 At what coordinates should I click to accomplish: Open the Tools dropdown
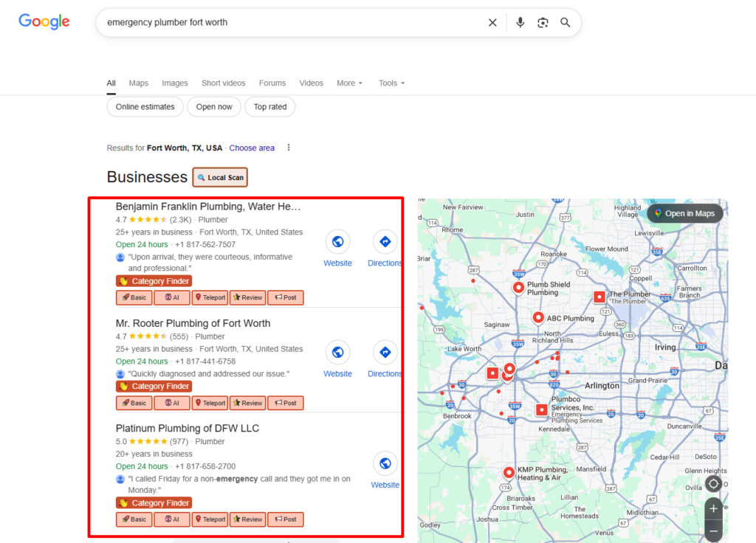tap(391, 83)
